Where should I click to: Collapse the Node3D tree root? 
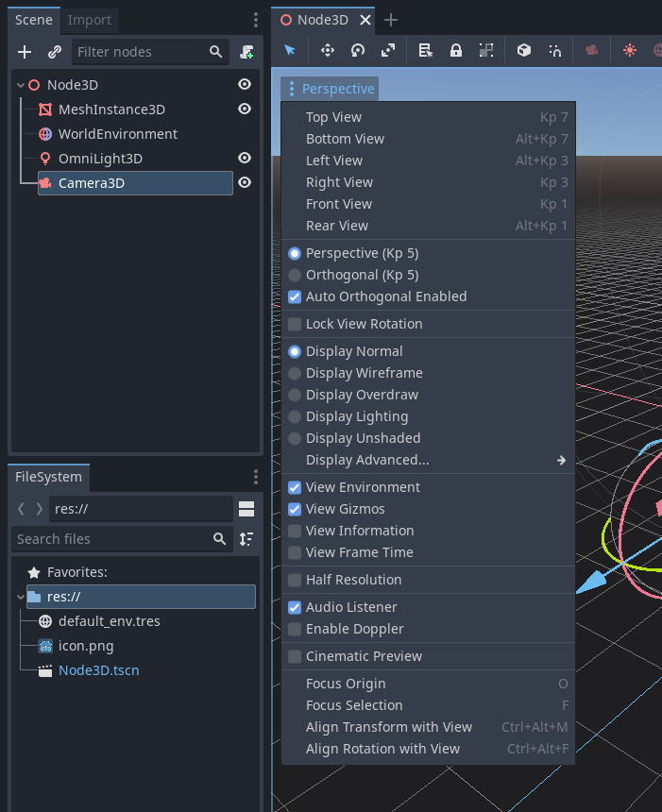click(21, 85)
